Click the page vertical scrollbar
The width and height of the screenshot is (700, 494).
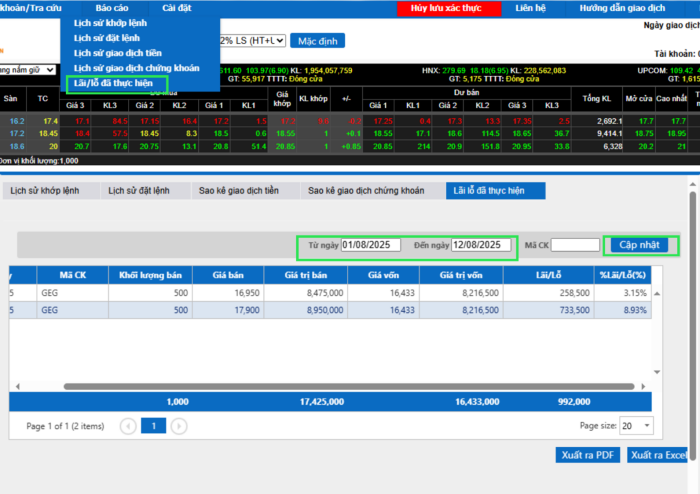tap(693, 326)
